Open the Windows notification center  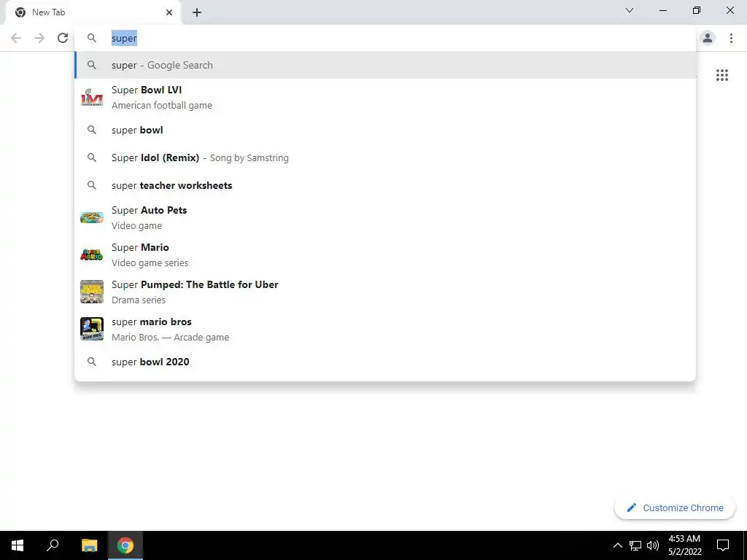point(723,545)
